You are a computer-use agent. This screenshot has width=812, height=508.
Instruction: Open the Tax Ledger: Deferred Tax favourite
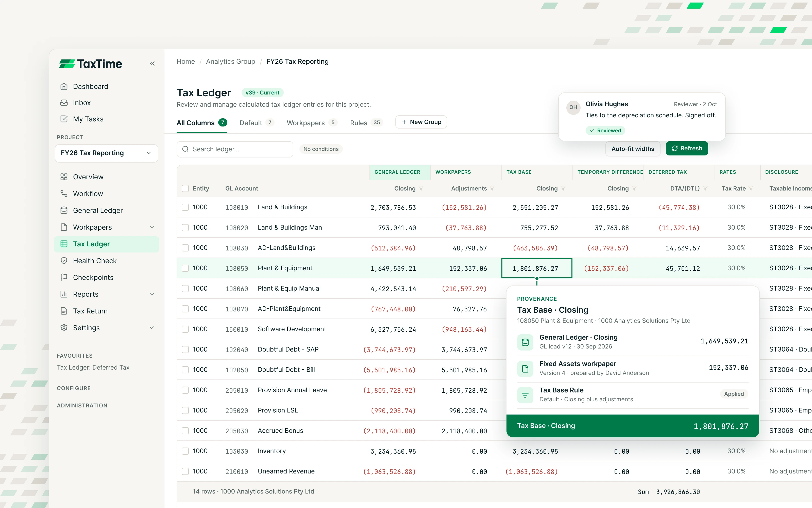click(x=93, y=368)
